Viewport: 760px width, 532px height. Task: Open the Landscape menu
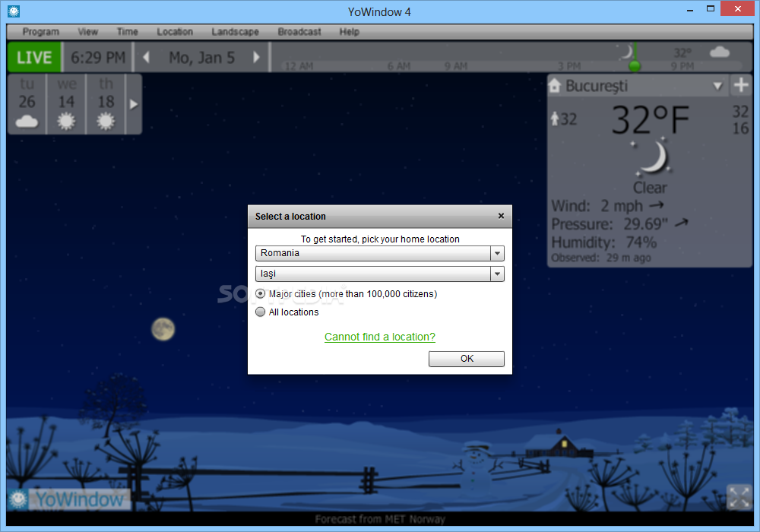[235, 31]
